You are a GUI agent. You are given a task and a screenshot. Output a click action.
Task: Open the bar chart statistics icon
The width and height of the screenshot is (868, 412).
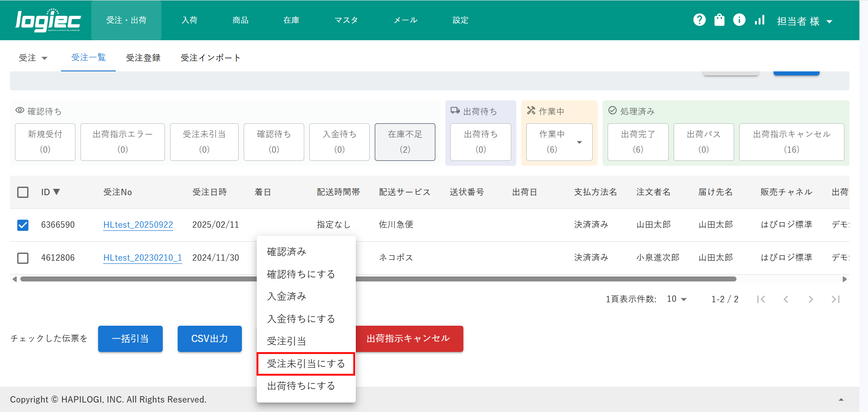[759, 20]
